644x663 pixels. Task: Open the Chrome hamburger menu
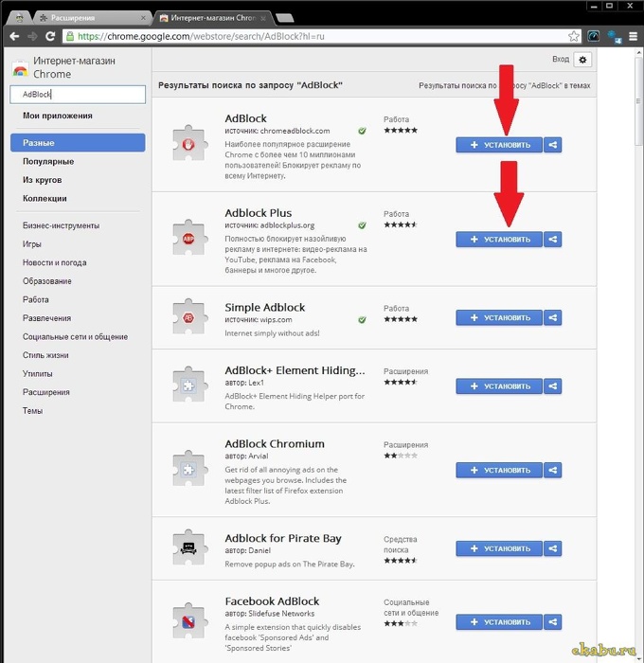[633, 36]
